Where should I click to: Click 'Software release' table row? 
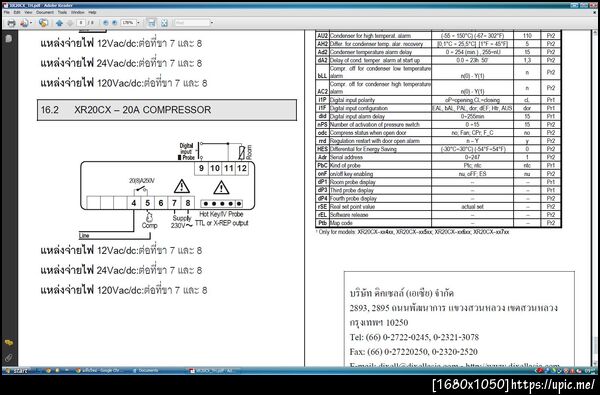pyautogui.click(x=439, y=215)
